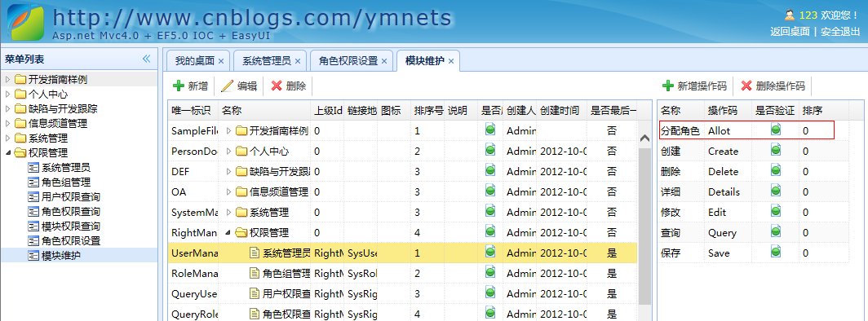Click the green plus 新增操作码 icon
Screen dimensions: 868x321
pyautogui.click(x=668, y=86)
